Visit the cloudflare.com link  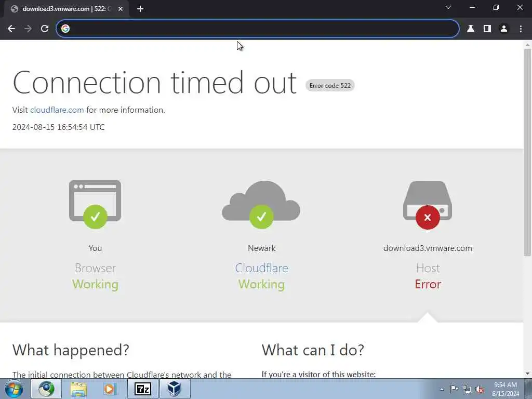tap(57, 110)
